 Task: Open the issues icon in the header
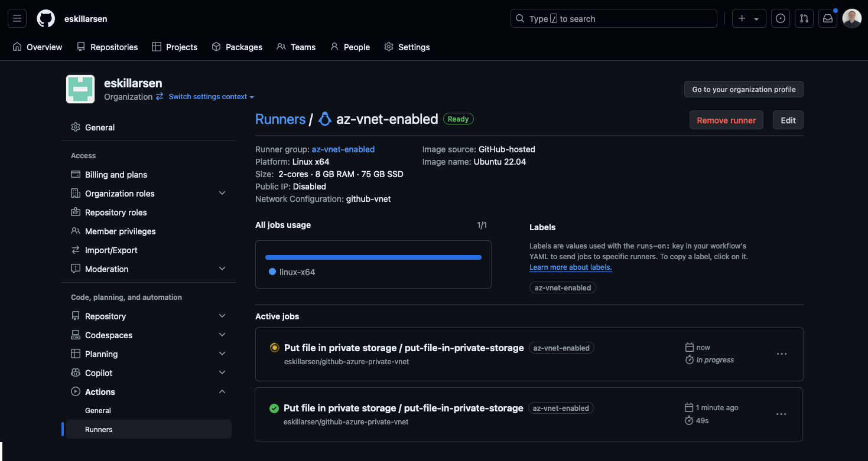point(781,18)
